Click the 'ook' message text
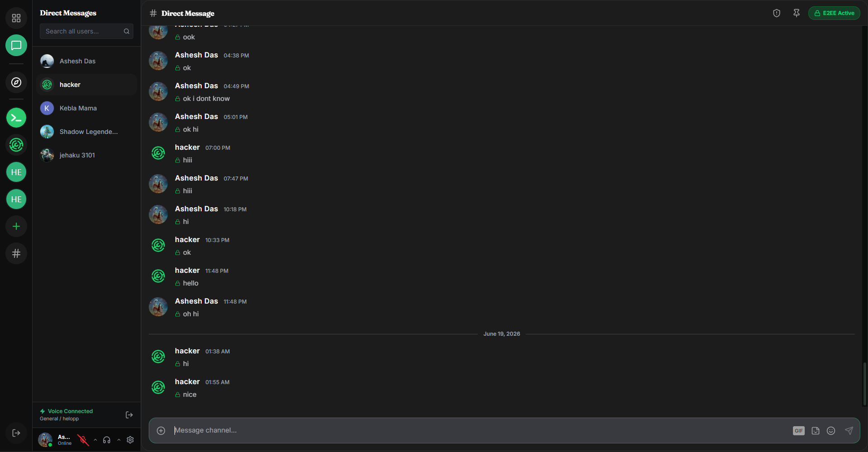Screen dimensions: 868x452 pos(189,37)
